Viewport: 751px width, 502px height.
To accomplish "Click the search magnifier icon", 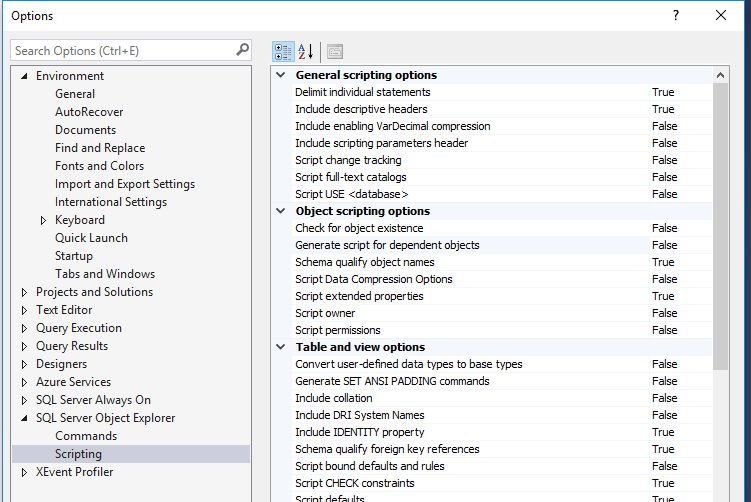I will click(x=242, y=50).
